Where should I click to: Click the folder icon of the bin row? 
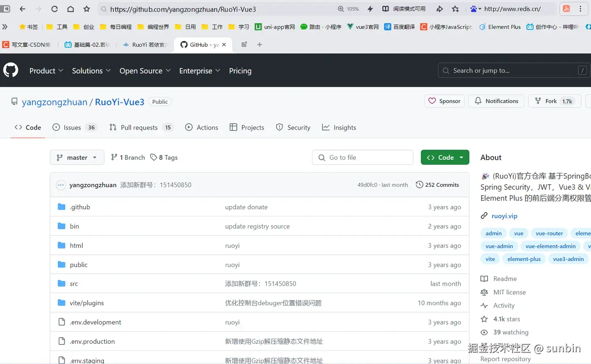tap(62, 226)
